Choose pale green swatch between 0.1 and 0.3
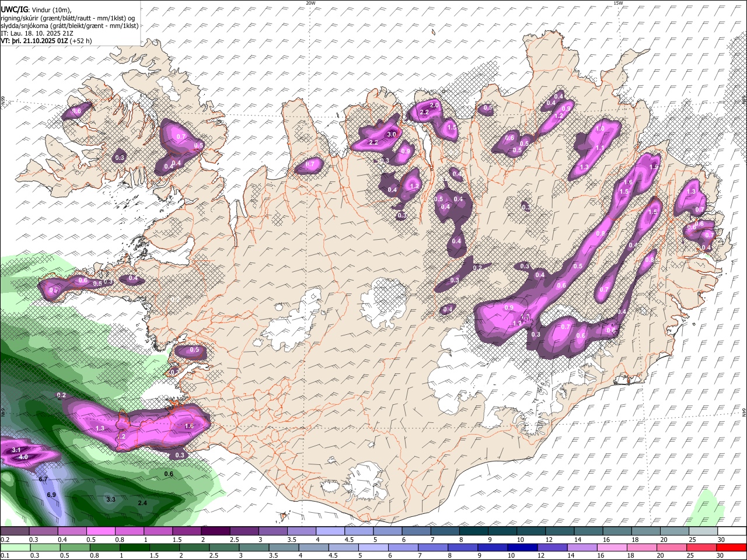Screen dimensions: 747x560 tap(14, 548)
